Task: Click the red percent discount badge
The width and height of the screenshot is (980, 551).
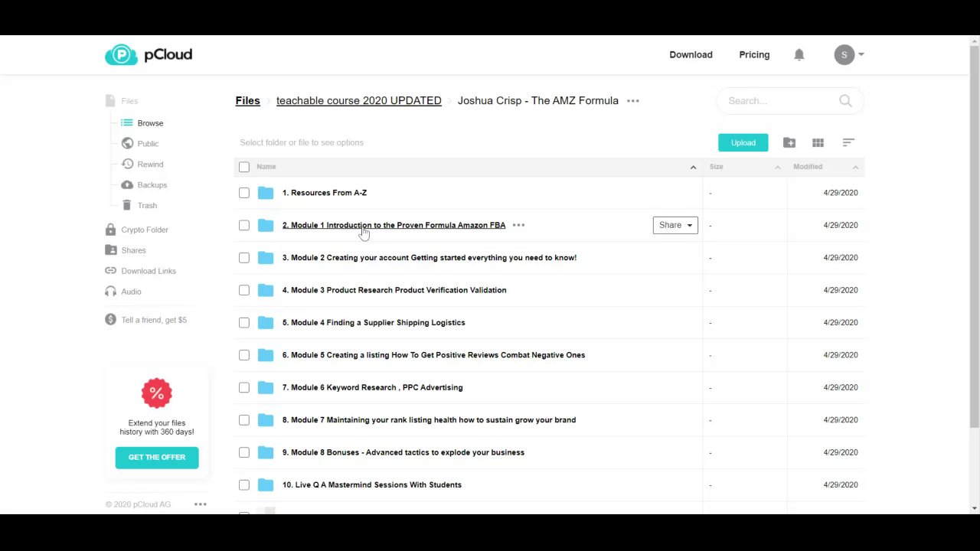Action: 157,393
